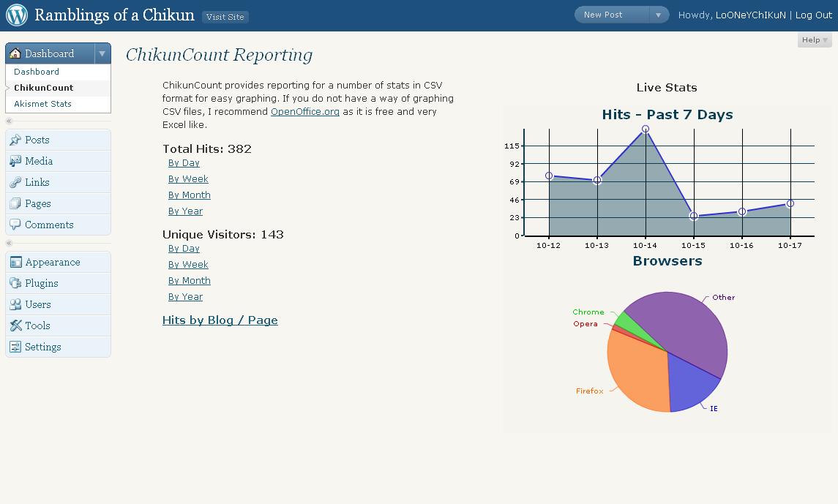The width and height of the screenshot is (838, 504).
Task: Click the Tools wrench icon
Action: [x=15, y=326]
